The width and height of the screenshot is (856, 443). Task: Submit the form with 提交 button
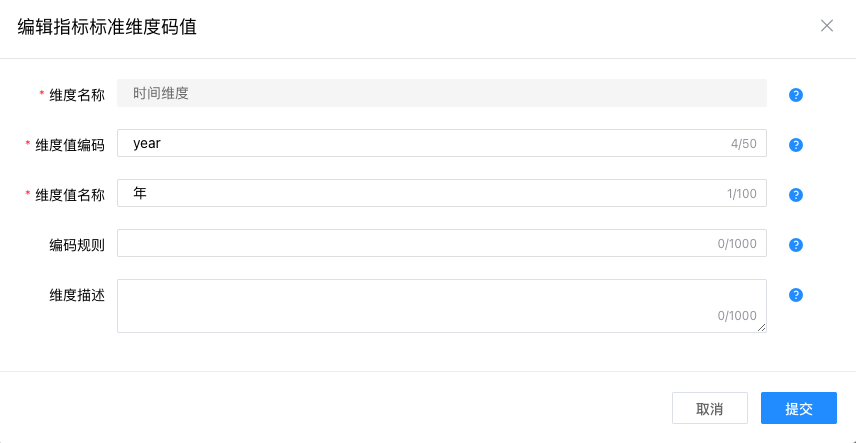(798, 408)
